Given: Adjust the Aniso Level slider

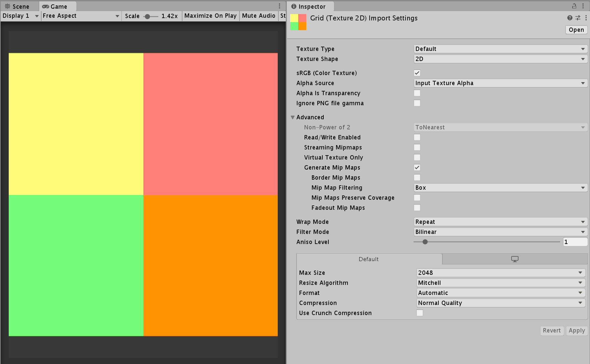Looking at the screenshot, I should [487, 242].
